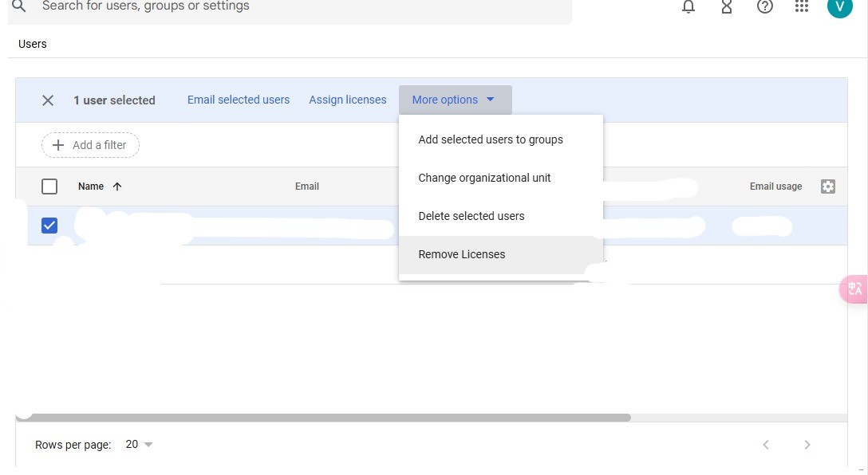868x475 pixels.
Task: Select Add selected users to groups
Action: point(491,139)
